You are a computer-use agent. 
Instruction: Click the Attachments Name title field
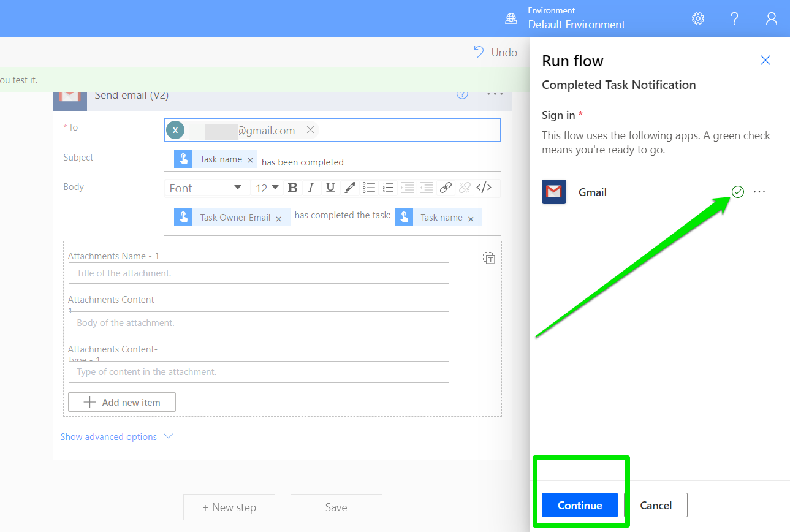258,273
